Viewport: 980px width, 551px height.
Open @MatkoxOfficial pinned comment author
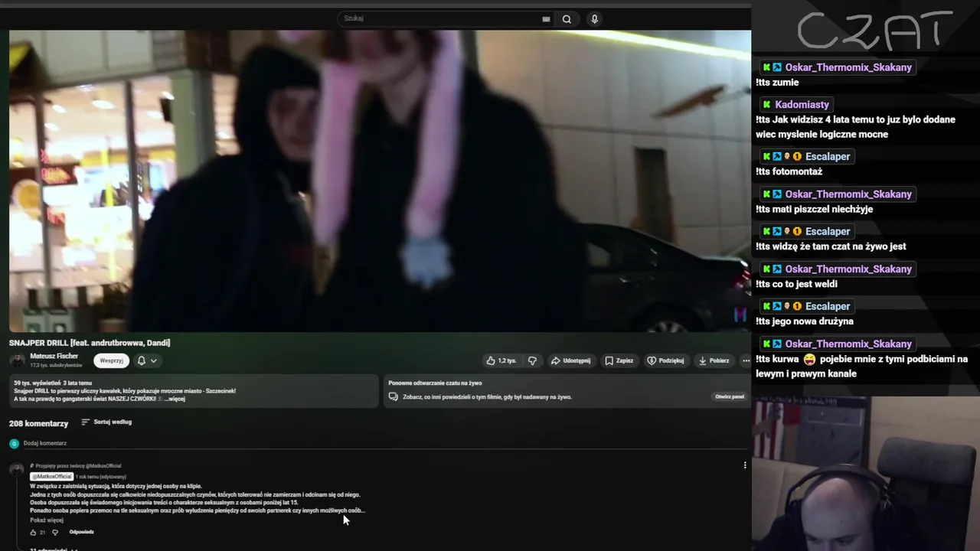52,477
